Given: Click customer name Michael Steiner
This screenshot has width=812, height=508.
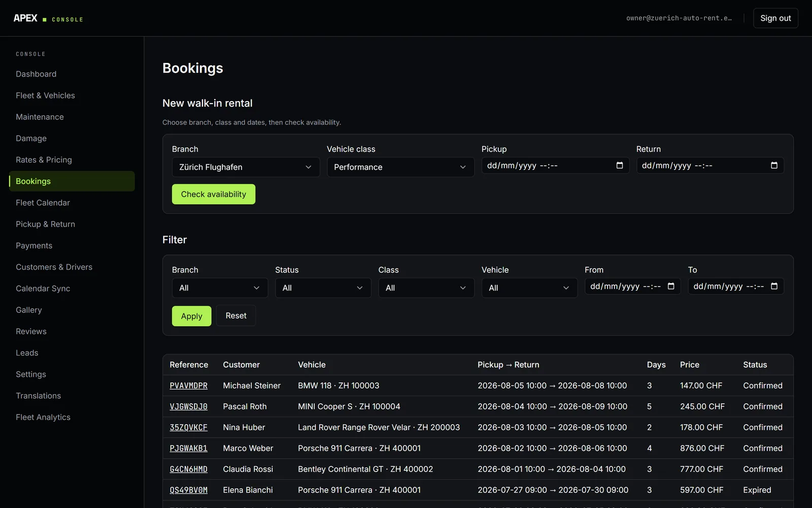Looking at the screenshot, I should click(252, 386).
